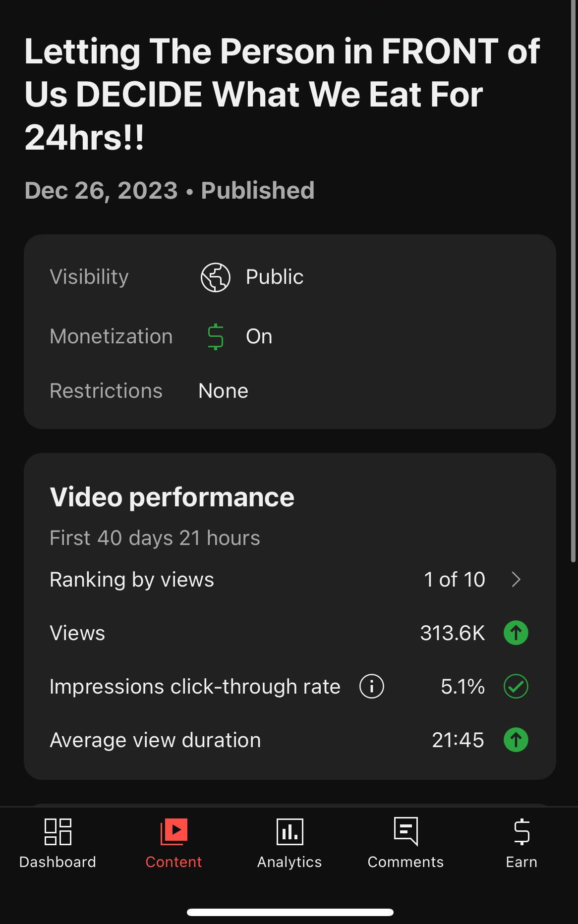Tap green up arrow beside Average view duration
Viewport: 578px width, 924px height.
pyautogui.click(x=516, y=740)
